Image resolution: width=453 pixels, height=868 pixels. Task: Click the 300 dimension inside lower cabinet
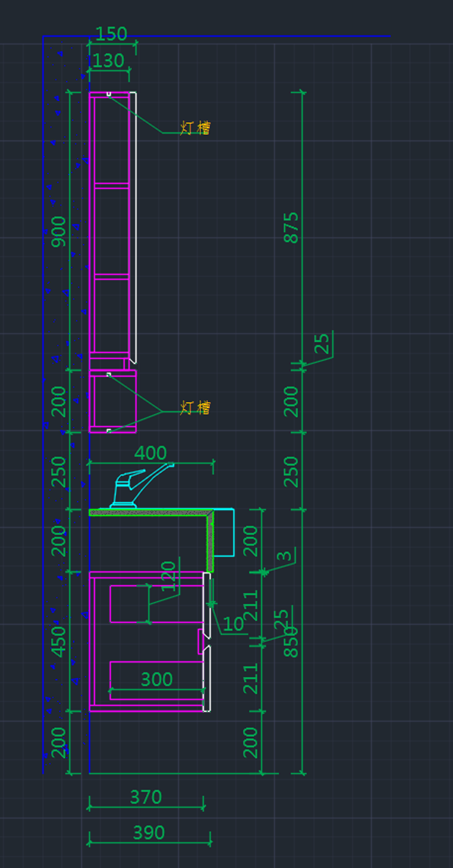[x=157, y=679]
